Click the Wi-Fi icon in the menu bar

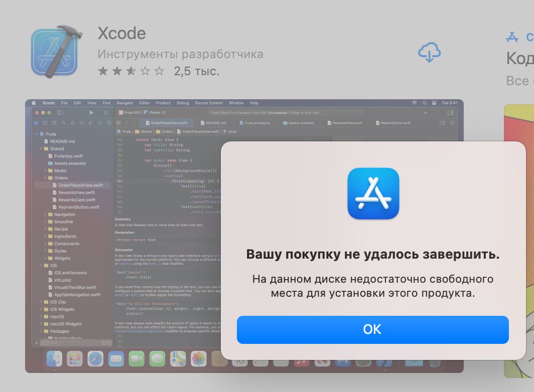tap(414, 103)
